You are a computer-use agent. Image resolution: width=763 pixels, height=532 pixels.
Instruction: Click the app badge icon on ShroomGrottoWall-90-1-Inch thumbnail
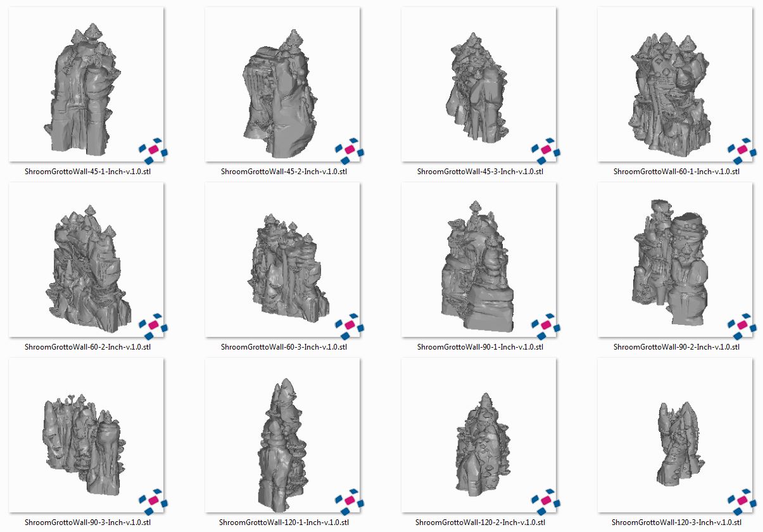click(x=545, y=325)
